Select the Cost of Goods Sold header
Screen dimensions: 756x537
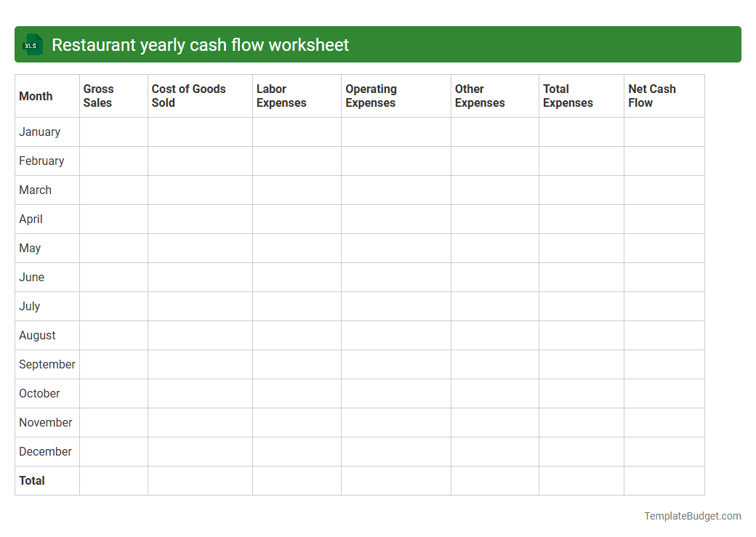[x=189, y=96]
